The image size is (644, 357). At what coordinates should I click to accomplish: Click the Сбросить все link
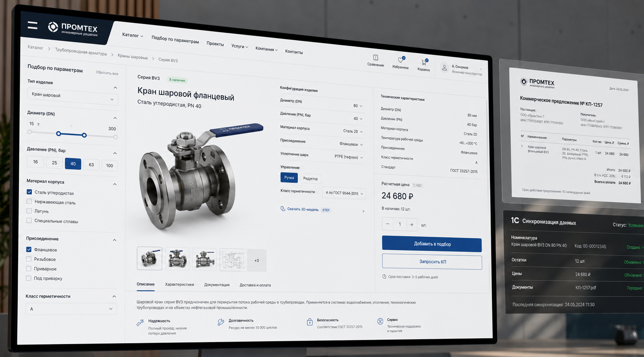tap(107, 73)
